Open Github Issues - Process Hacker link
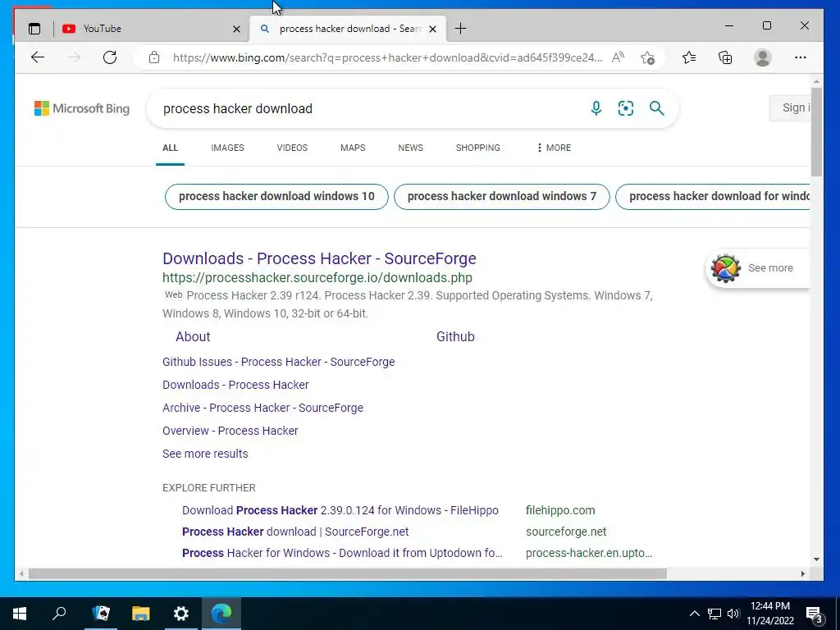The height and width of the screenshot is (630, 840). [279, 362]
